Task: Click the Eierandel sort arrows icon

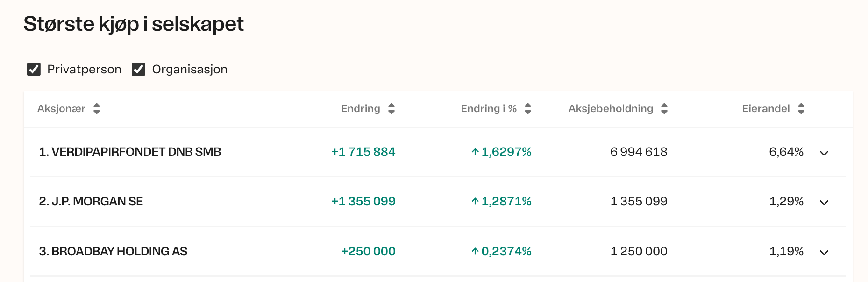Action: pyautogui.click(x=801, y=109)
